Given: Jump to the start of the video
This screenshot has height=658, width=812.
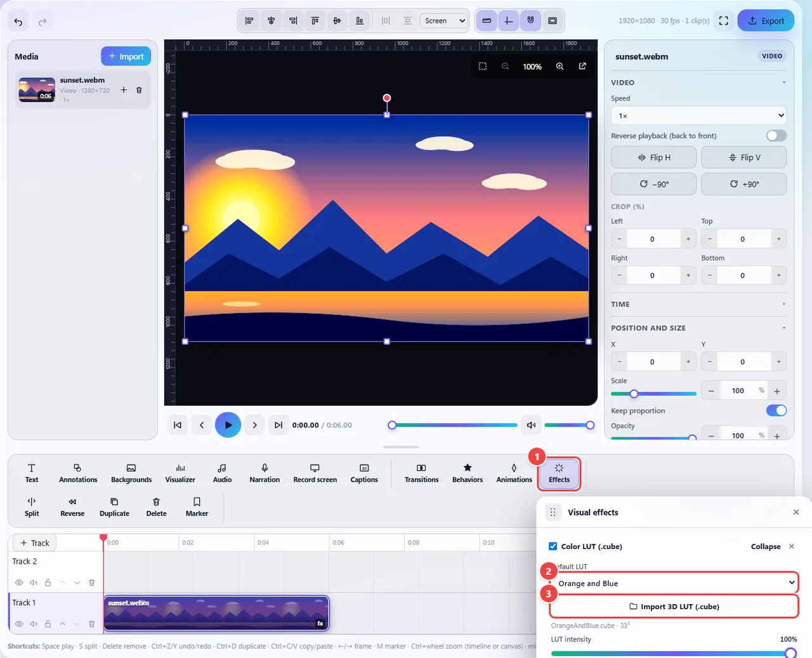Looking at the screenshot, I should (x=178, y=425).
